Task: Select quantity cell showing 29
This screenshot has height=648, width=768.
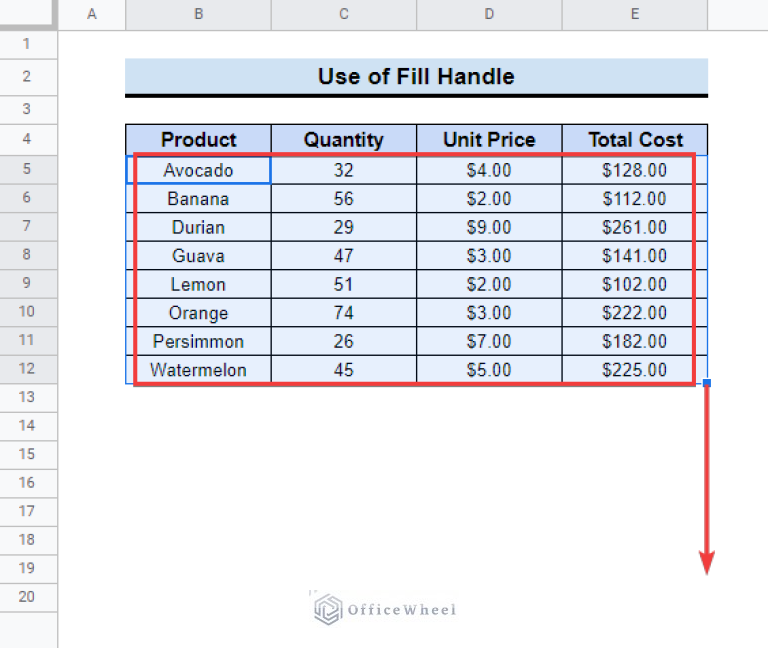Action: click(x=344, y=227)
